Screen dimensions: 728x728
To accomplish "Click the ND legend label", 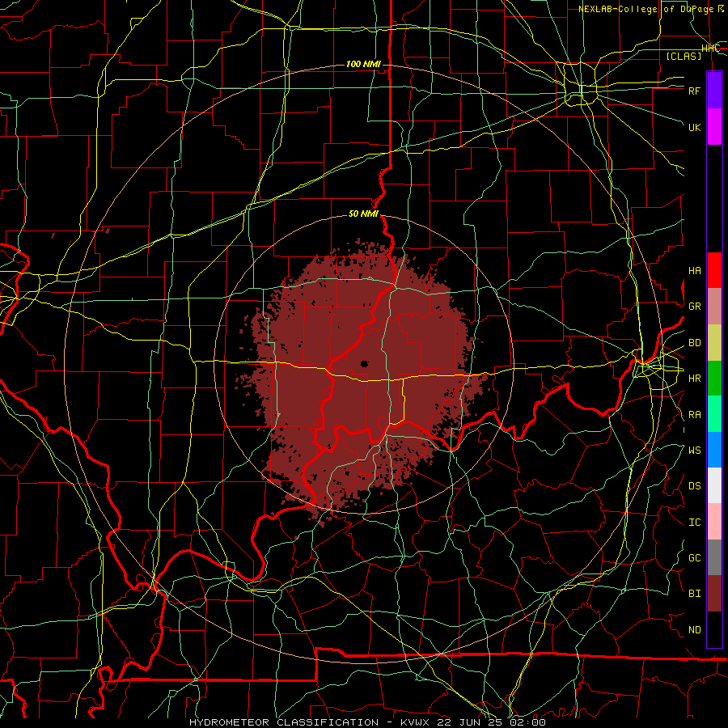I will [x=695, y=630].
